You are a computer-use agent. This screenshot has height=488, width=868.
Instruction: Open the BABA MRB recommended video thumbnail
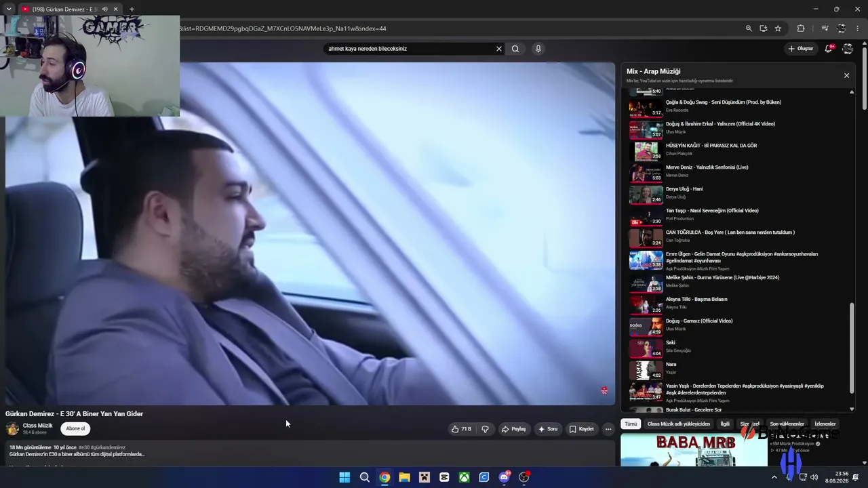(694, 450)
